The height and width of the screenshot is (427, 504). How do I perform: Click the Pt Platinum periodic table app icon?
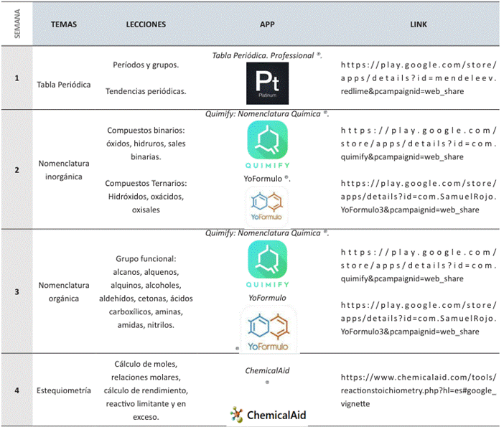[267, 83]
